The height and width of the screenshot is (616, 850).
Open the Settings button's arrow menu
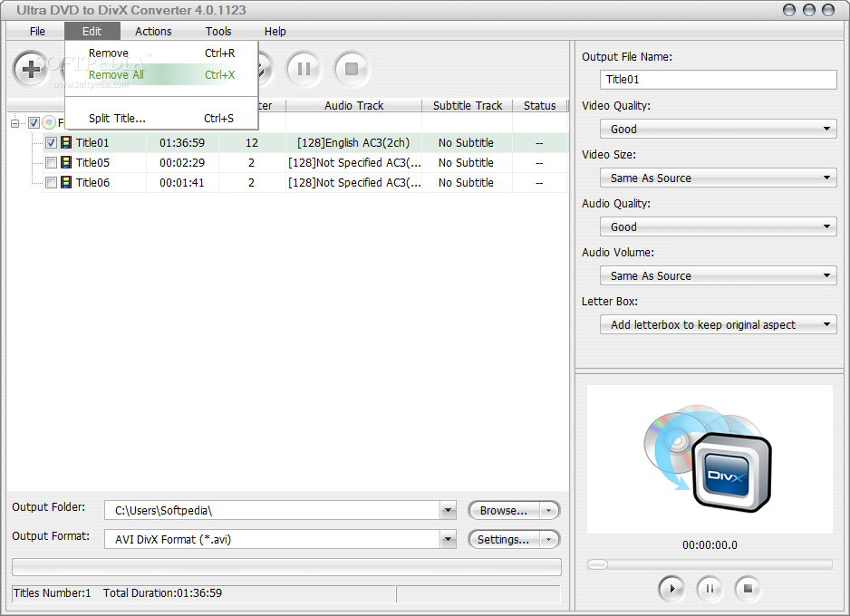548,540
